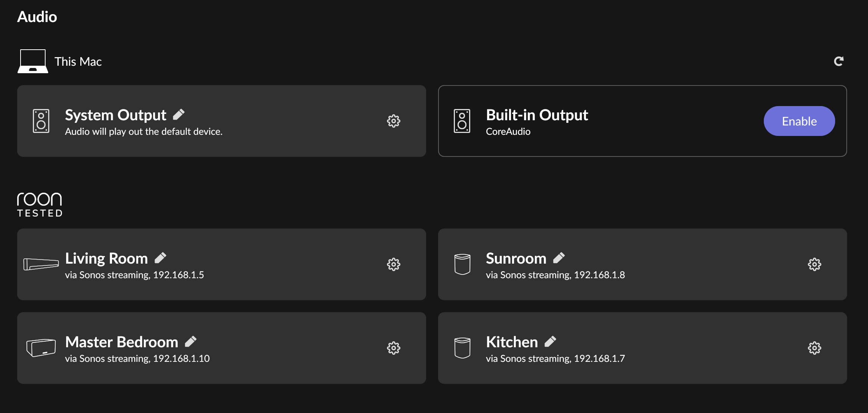Screen dimensions: 868x413
Task: Click the refresh icon for This Mac
Action: (839, 61)
